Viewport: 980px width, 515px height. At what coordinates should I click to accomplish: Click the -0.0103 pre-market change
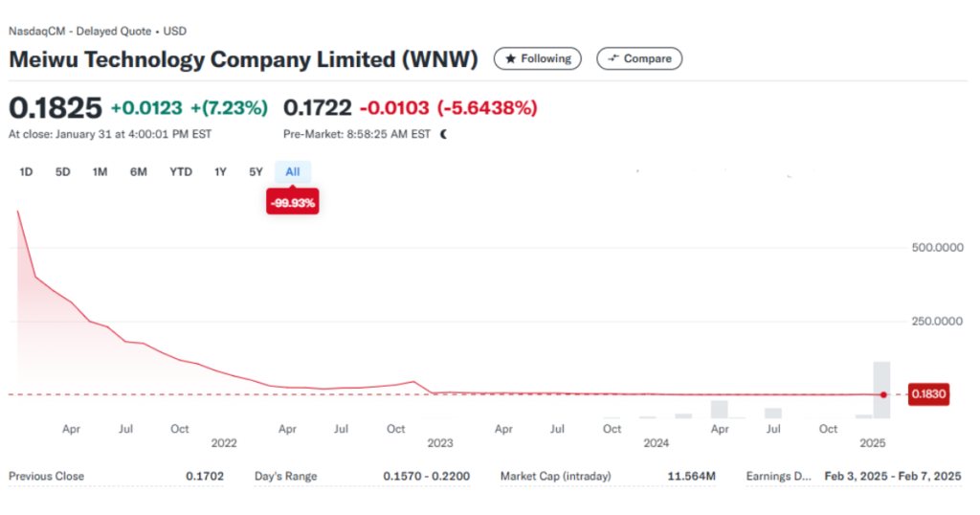[394, 108]
